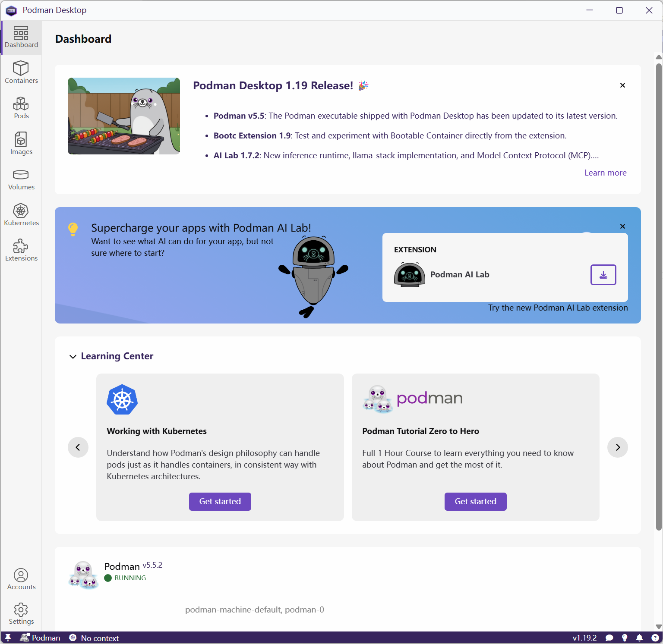Dismiss the Podman Desktop 1.19 release banner
This screenshot has height=644, width=663.
pos(622,85)
